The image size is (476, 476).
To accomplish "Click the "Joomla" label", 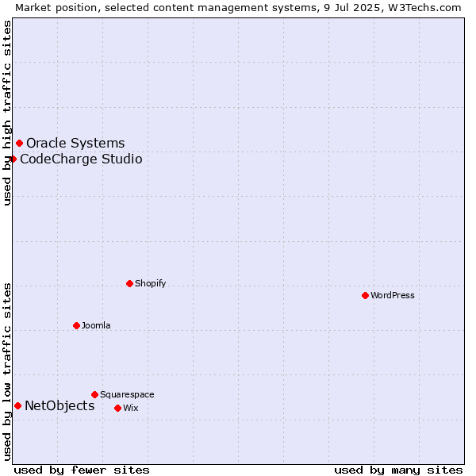I will point(96,325).
